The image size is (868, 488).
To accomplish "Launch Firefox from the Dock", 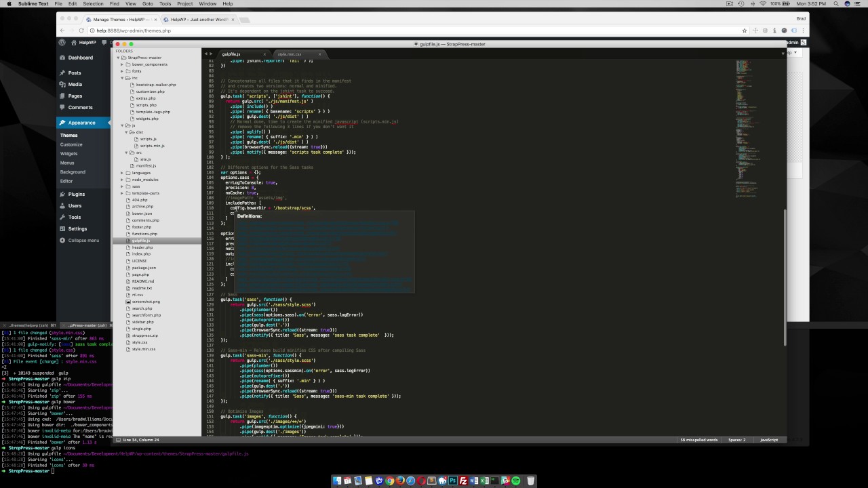I will click(400, 481).
